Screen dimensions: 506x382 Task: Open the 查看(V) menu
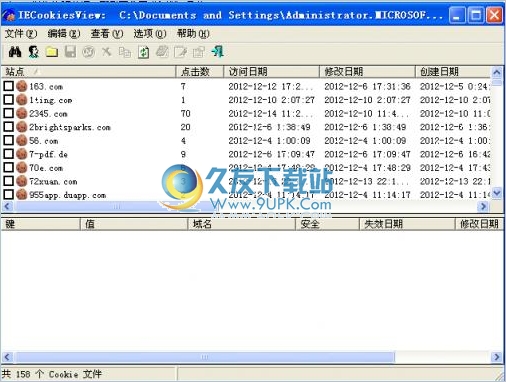107,34
